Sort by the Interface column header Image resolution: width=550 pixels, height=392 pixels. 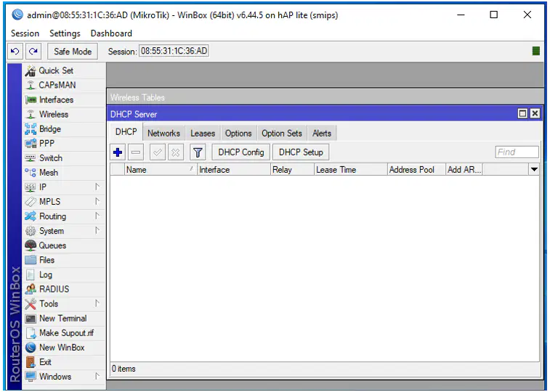pyautogui.click(x=234, y=170)
